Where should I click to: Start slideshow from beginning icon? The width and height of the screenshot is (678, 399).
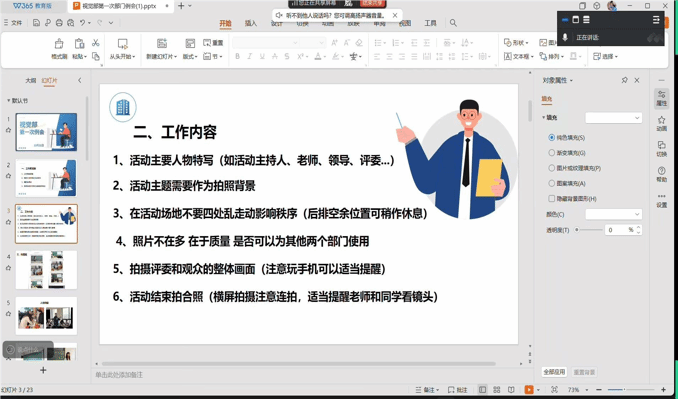(122, 44)
